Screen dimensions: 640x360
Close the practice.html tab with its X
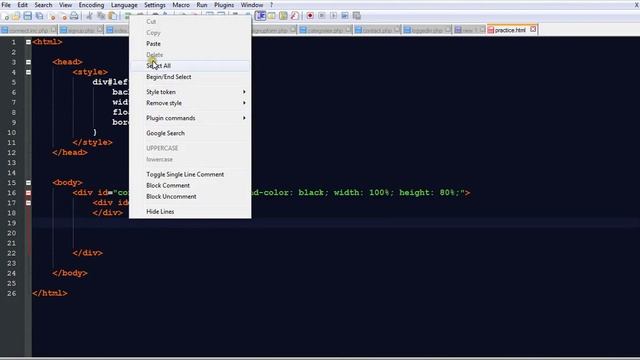(x=533, y=29)
